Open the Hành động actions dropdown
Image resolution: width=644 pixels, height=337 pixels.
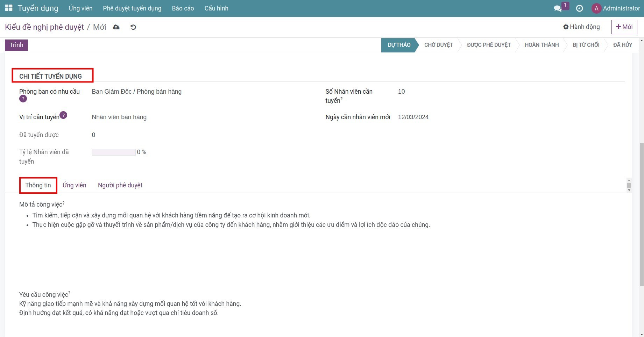pos(581,27)
